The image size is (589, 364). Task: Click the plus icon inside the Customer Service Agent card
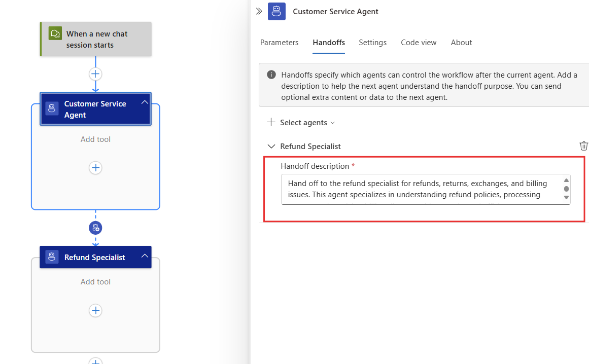pyautogui.click(x=95, y=168)
